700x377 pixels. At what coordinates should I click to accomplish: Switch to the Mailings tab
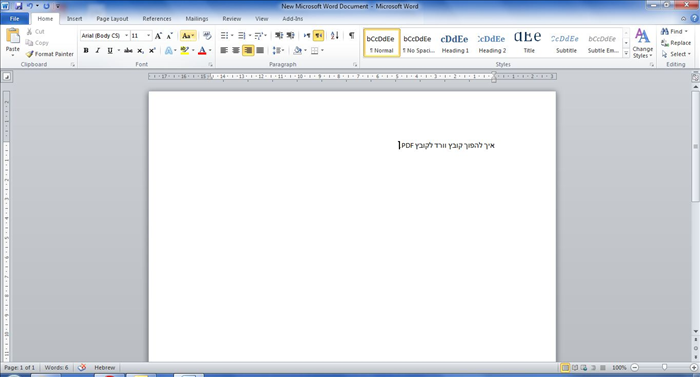[x=197, y=19]
